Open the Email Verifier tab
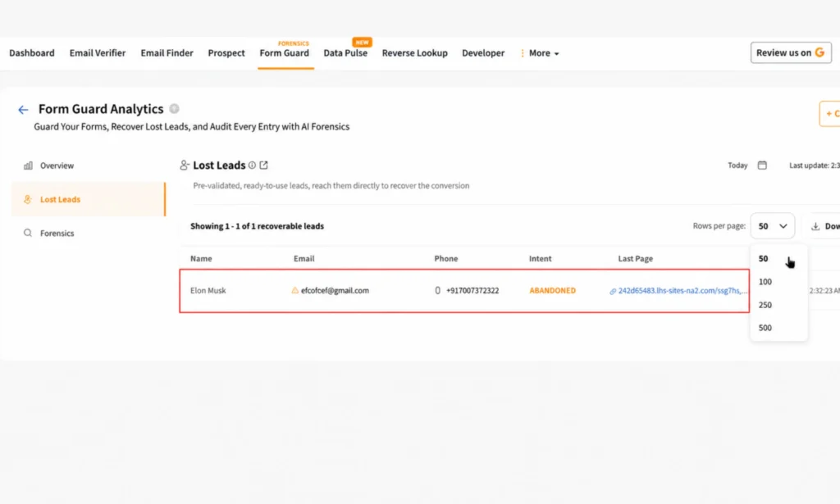Viewport: 840px width, 504px height. coord(98,53)
